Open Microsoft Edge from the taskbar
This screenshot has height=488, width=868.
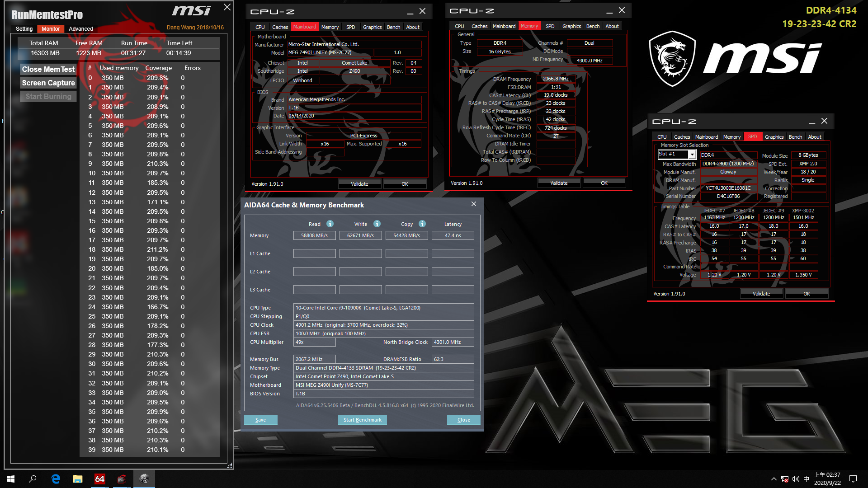(x=56, y=479)
